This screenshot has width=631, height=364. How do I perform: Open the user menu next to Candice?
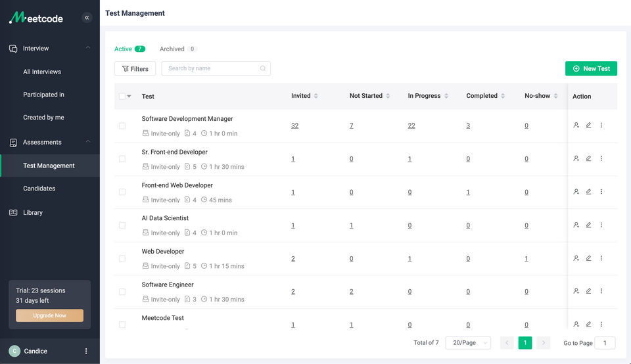pos(86,351)
